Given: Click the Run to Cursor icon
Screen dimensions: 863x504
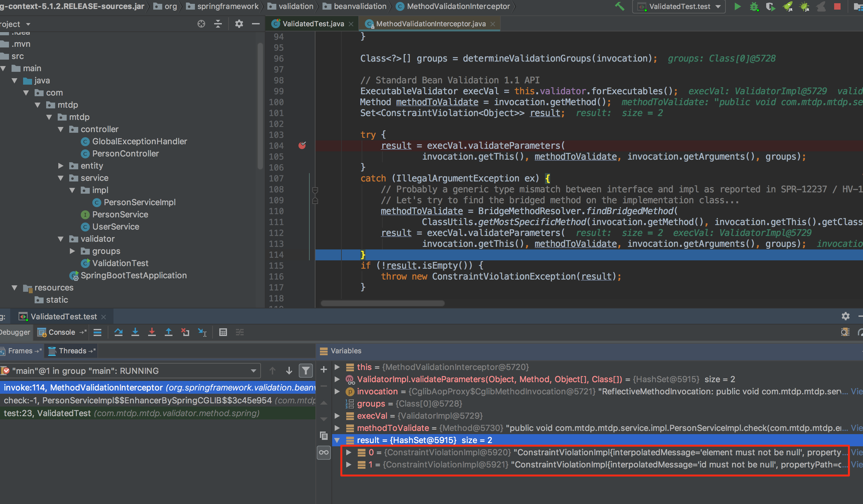Looking at the screenshot, I should 202,332.
